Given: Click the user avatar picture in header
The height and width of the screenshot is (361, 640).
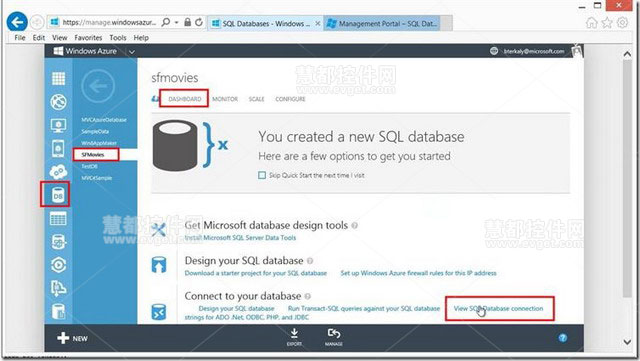Looking at the screenshot, I should click(577, 51).
